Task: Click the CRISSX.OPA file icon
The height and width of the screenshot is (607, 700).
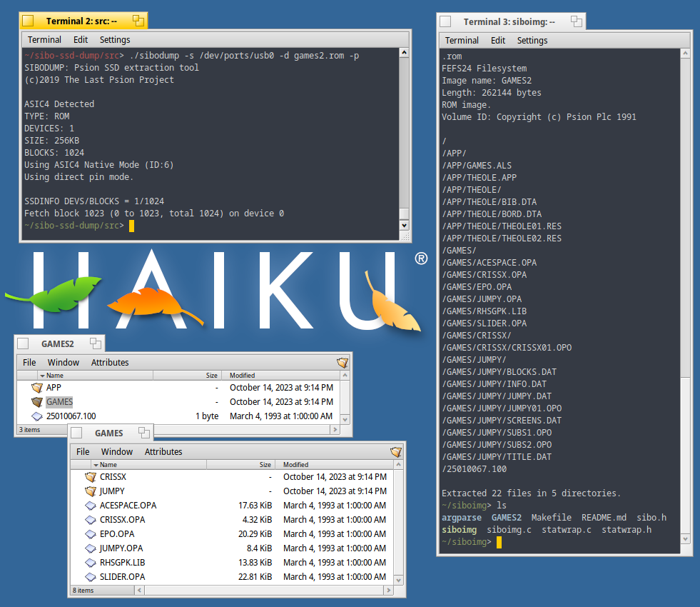Action: (x=91, y=520)
